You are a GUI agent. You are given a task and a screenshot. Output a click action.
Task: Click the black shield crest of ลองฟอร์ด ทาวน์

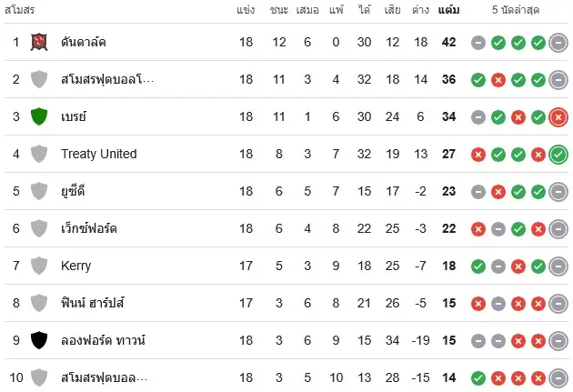point(39,340)
